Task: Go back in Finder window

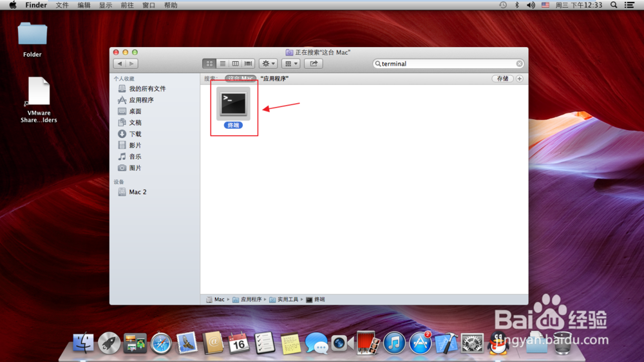Action: 120,64
